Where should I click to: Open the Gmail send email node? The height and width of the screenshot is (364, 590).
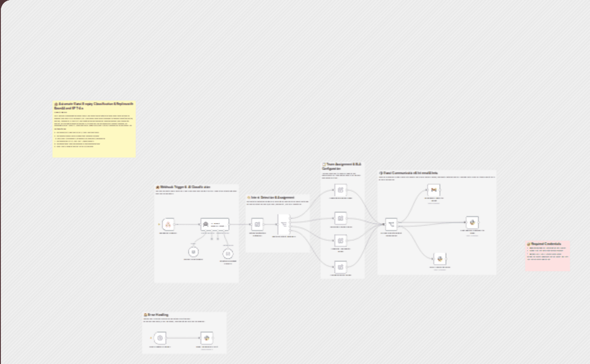pos(434,190)
